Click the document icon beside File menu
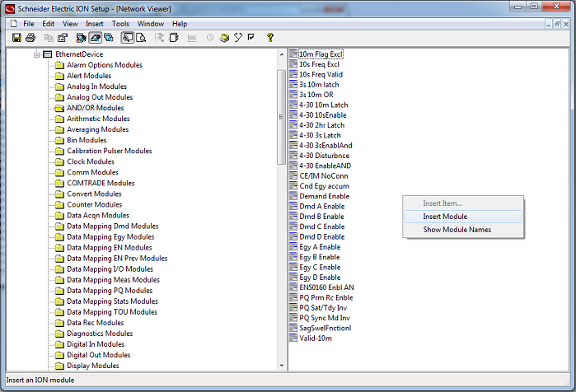The width and height of the screenshot is (576, 392). click(14, 24)
